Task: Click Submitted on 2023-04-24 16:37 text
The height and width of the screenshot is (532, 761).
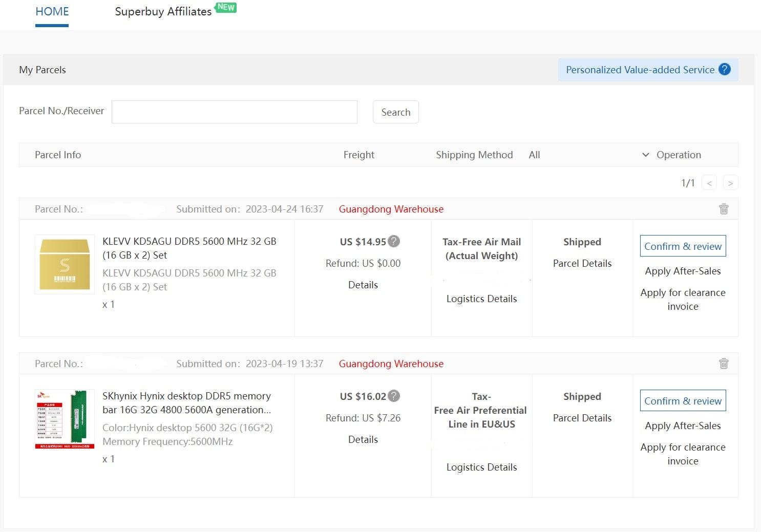Action: (x=250, y=209)
